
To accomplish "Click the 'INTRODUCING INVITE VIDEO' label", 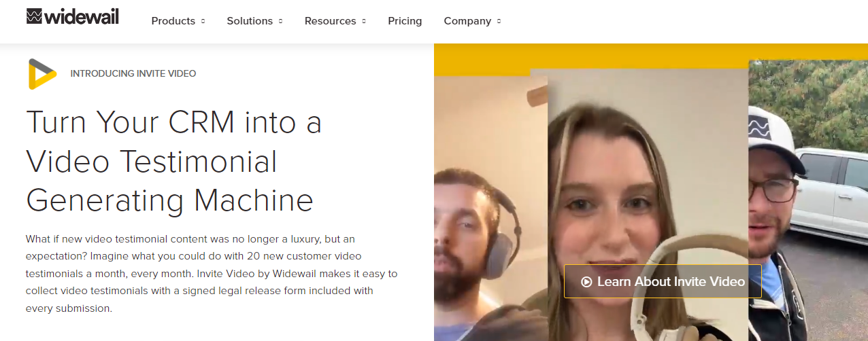I will pos(133,73).
